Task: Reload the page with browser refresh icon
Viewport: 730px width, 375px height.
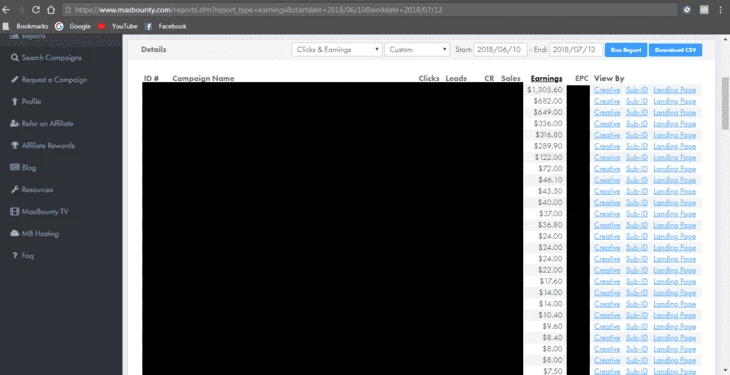Action: pos(36,9)
